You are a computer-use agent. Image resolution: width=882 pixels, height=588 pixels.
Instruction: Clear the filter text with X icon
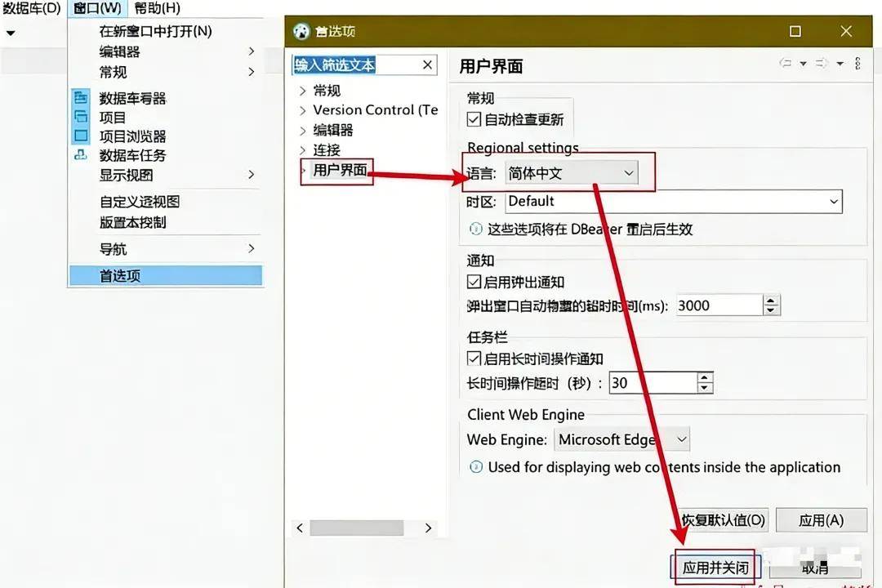pos(427,65)
